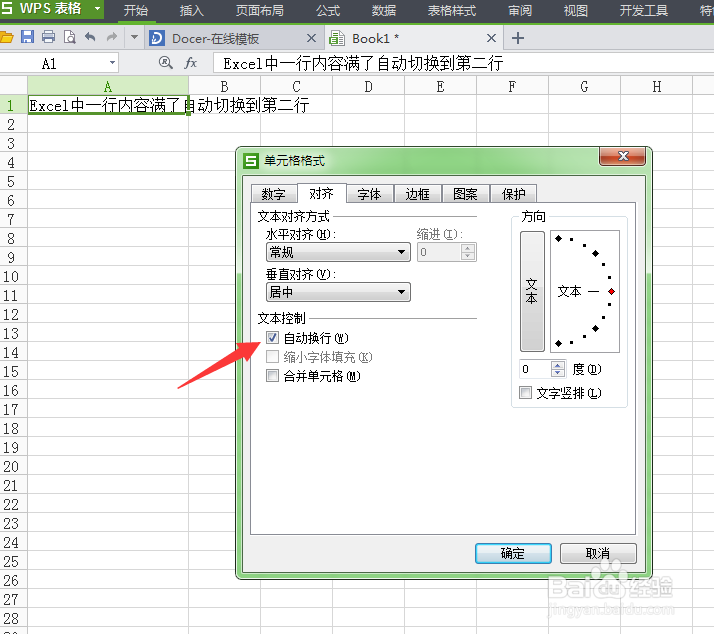Click the WPS S logo icon

pos(6,8)
